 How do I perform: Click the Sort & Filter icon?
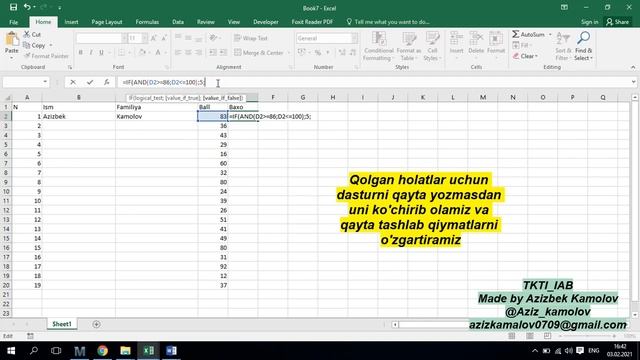click(x=563, y=46)
